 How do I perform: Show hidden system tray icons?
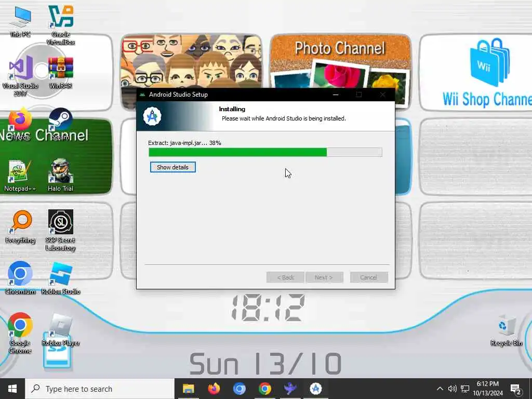[x=440, y=389]
